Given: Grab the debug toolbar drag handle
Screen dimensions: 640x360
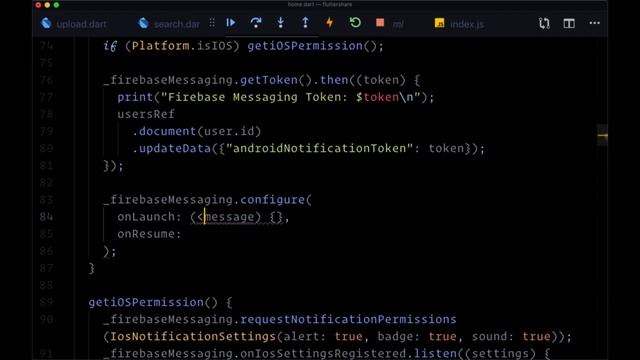Looking at the screenshot, I should tap(212, 23).
